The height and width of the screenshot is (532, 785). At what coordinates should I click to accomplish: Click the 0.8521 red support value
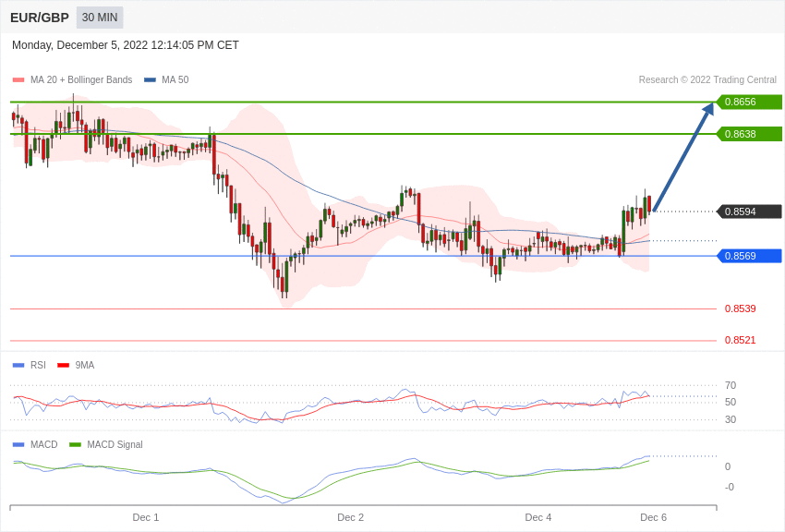pos(741,340)
